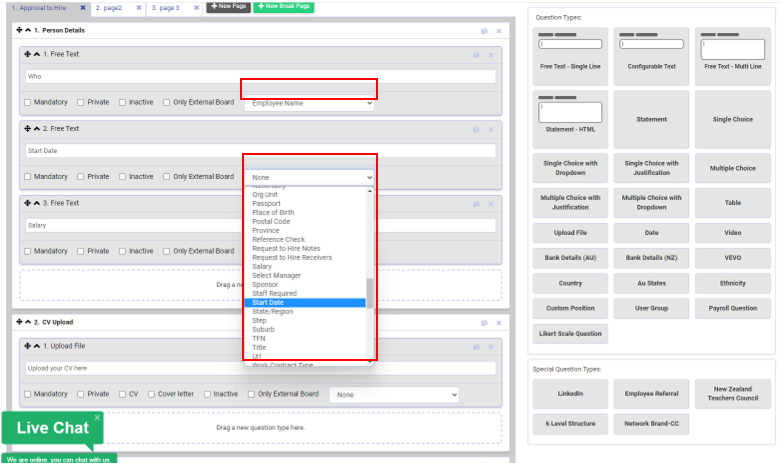782x466 pixels.
Task: Duplicate the 1. Free Text question
Action: [x=476, y=55]
